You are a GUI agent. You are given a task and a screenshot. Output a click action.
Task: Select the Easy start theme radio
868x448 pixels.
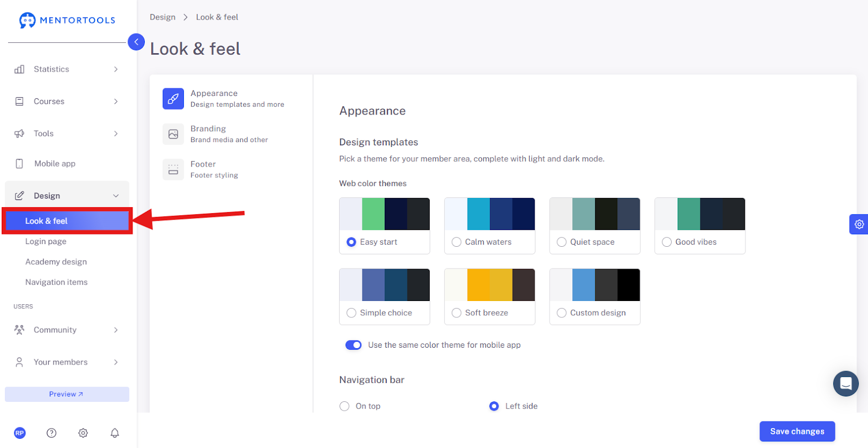click(x=352, y=242)
